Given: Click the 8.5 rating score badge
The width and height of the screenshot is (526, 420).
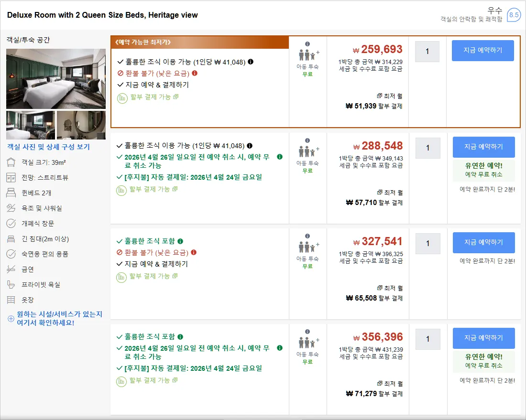Looking at the screenshot, I should tap(514, 15).
